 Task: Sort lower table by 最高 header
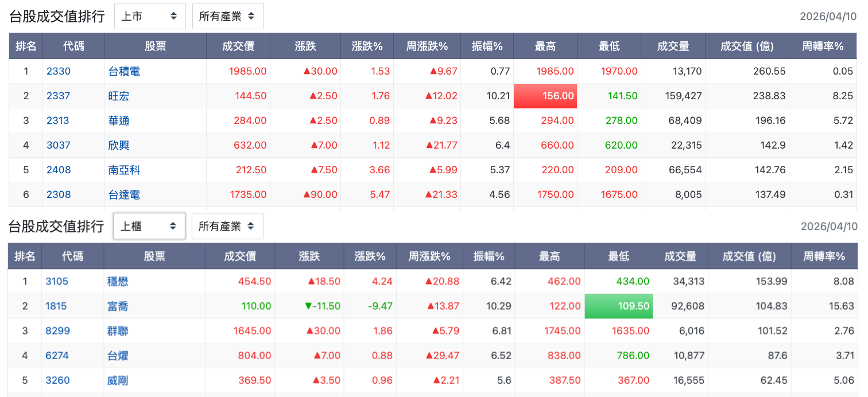click(x=549, y=256)
